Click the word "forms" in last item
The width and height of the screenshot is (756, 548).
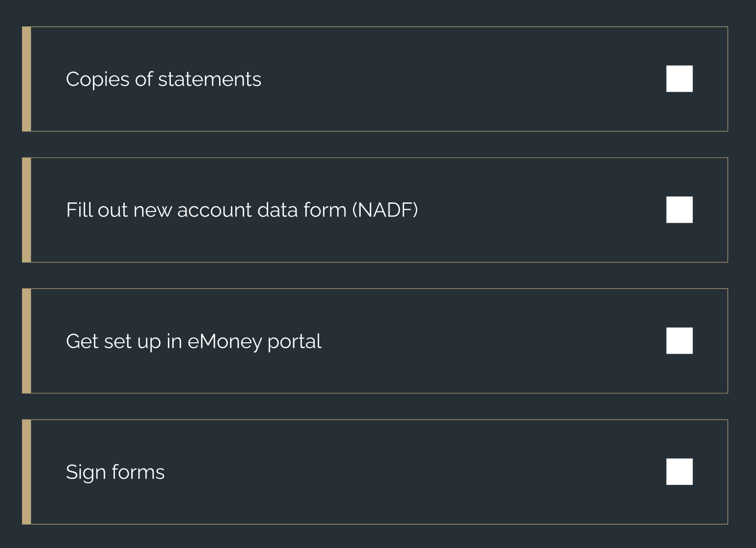click(138, 472)
